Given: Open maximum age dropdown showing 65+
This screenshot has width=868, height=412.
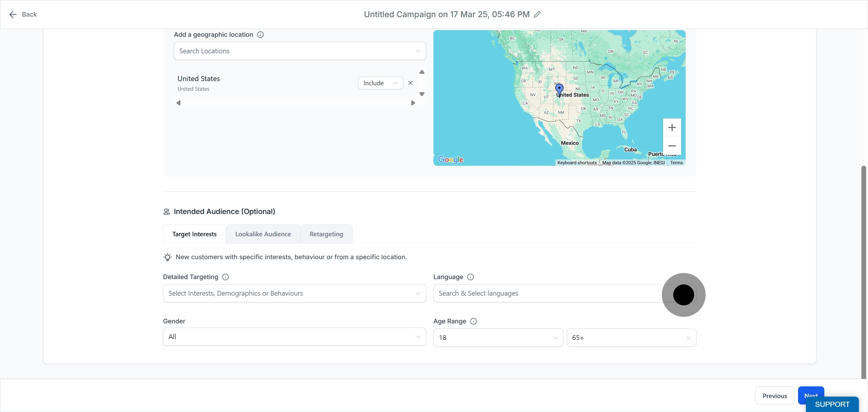Looking at the screenshot, I should pyautogui.click(x=631, y=337).
